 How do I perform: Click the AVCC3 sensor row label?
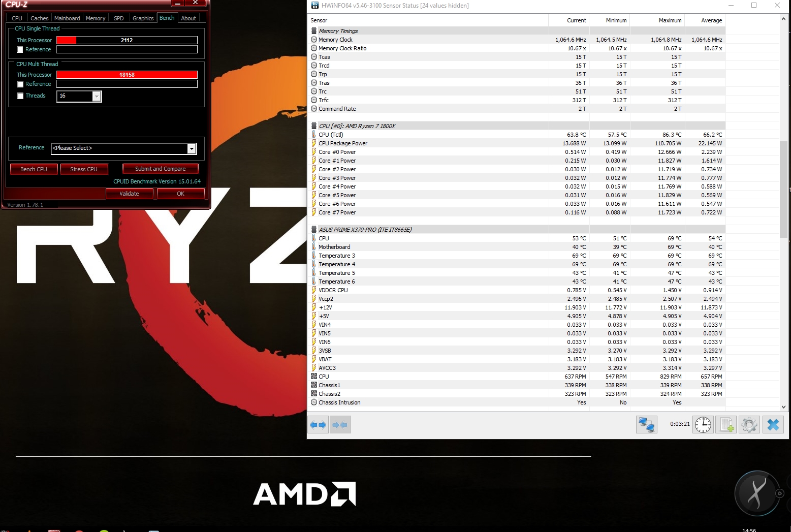point(327,368)
